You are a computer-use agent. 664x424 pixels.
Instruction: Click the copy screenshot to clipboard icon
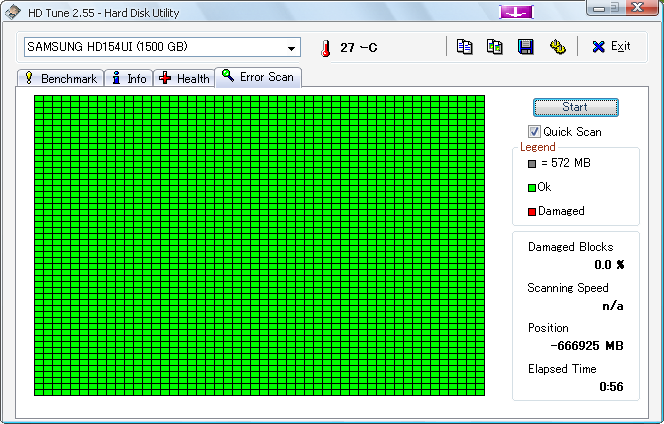[x=495, y=47]
